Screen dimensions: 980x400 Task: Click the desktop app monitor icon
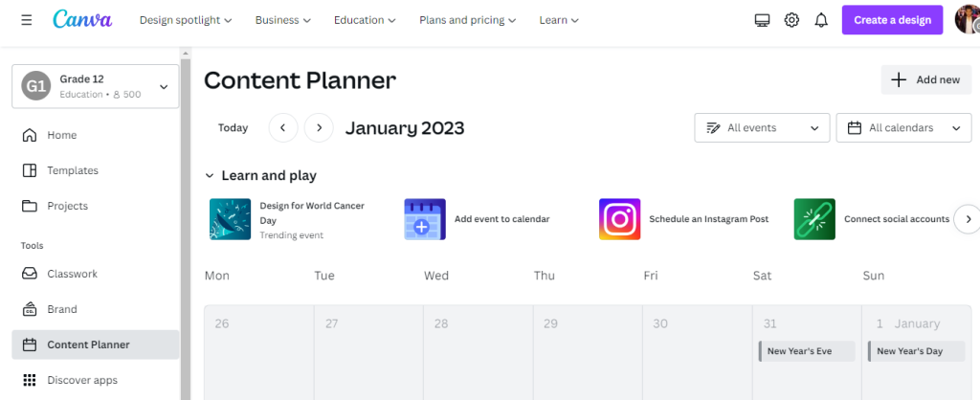(762, 20)
